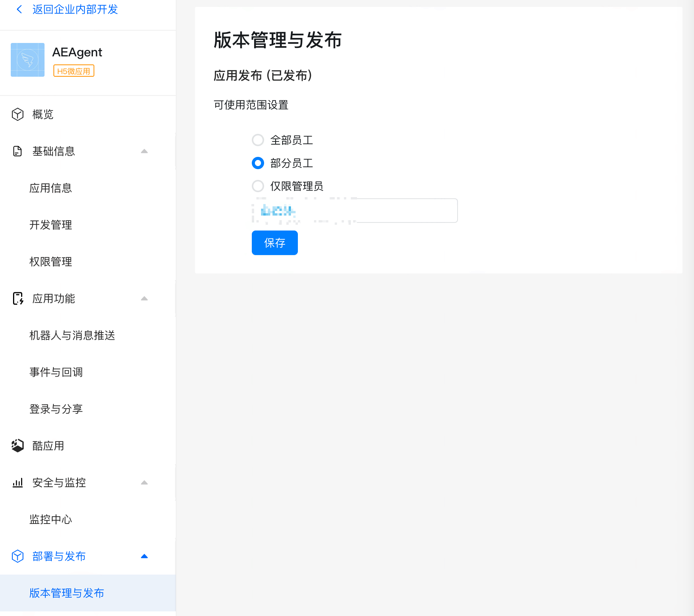Screen dimensions: 694x616
Task: Open 应用信息 submenu item
Action: [51, 188]
